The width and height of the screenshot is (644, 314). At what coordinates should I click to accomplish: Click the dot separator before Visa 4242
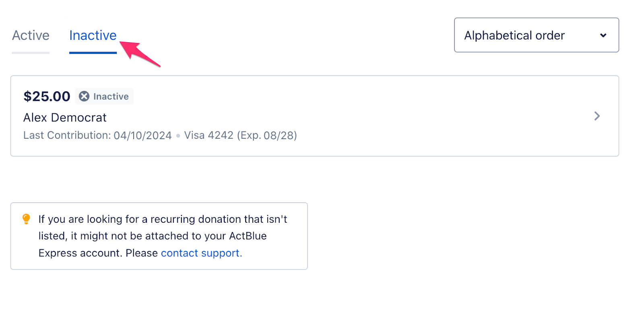178,136
